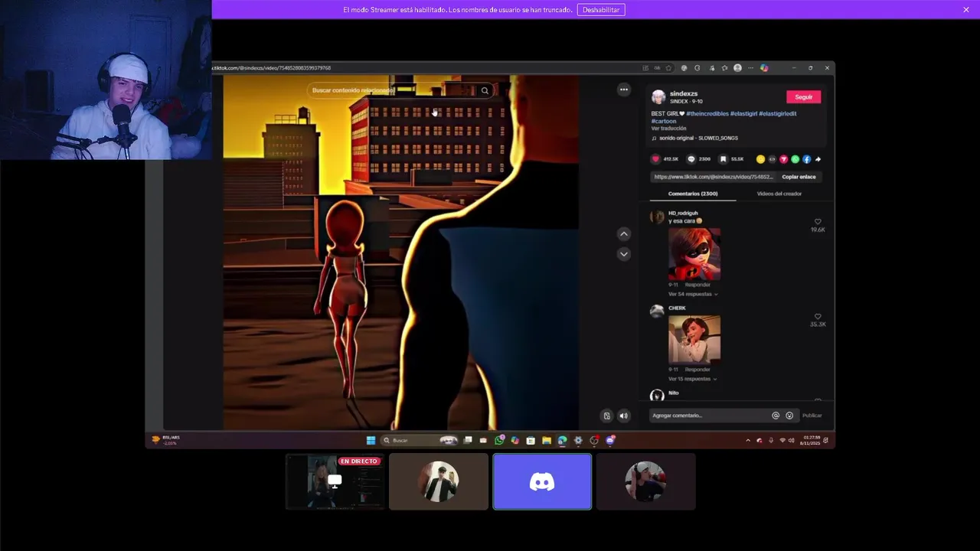The image size is (980, 551).
Task: Dismiss the Streamer mode banner
Action: point(966,9)
